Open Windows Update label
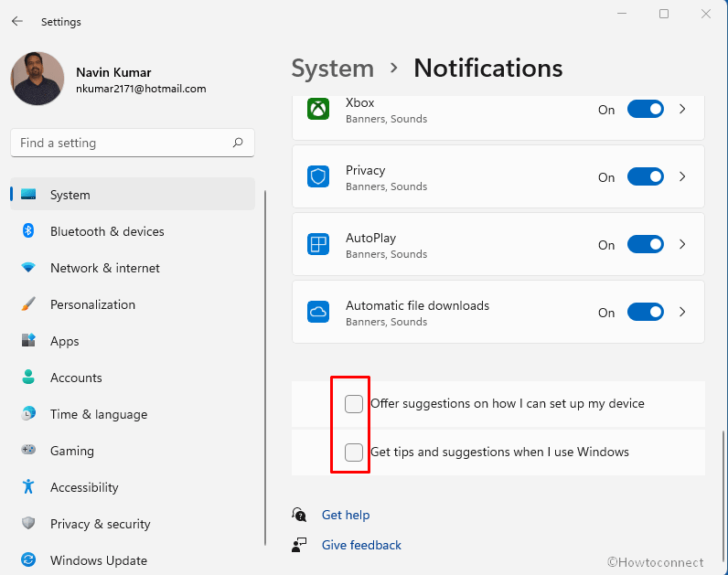 (x=99, y=560)
